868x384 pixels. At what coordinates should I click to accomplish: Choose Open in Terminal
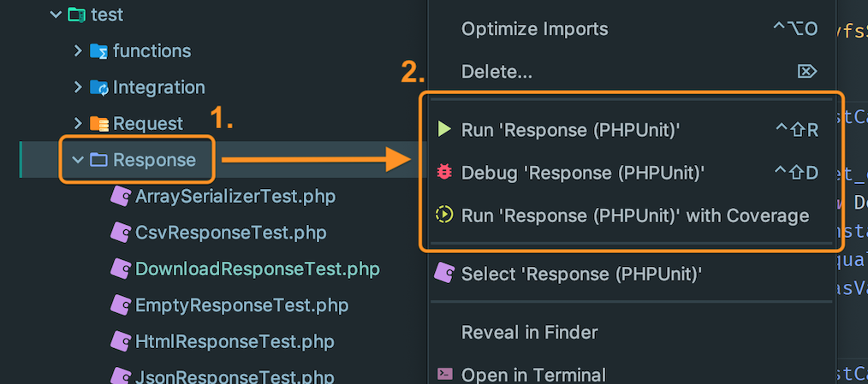coord(633,374)
